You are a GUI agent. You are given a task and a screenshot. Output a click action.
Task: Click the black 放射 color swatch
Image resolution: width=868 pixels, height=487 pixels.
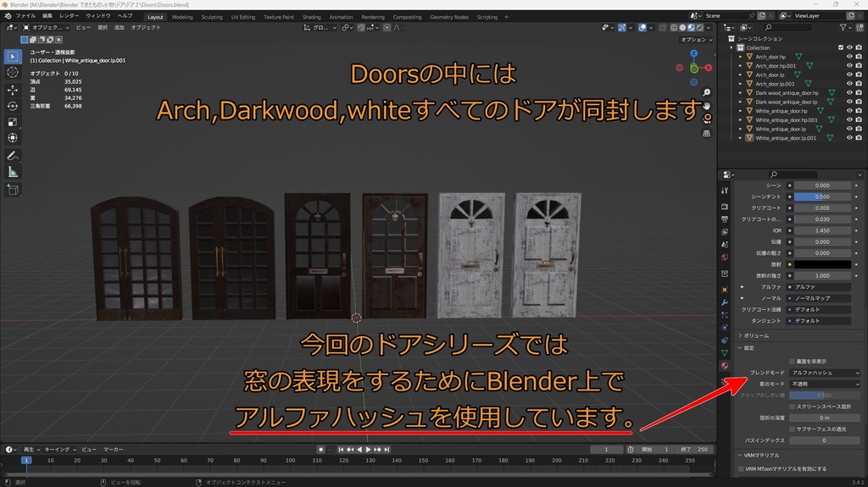click(x=822, y=264)
